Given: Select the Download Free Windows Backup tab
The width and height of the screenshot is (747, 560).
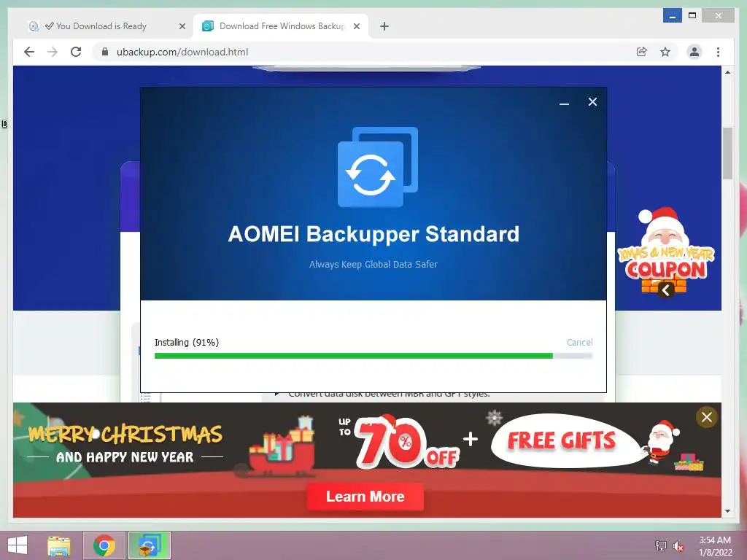Looking at the screenshot, I should click(x=281, y=26).
